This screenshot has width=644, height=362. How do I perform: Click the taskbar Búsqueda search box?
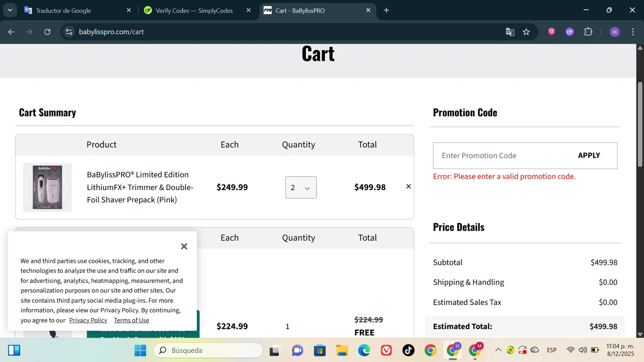click(209, 350)
